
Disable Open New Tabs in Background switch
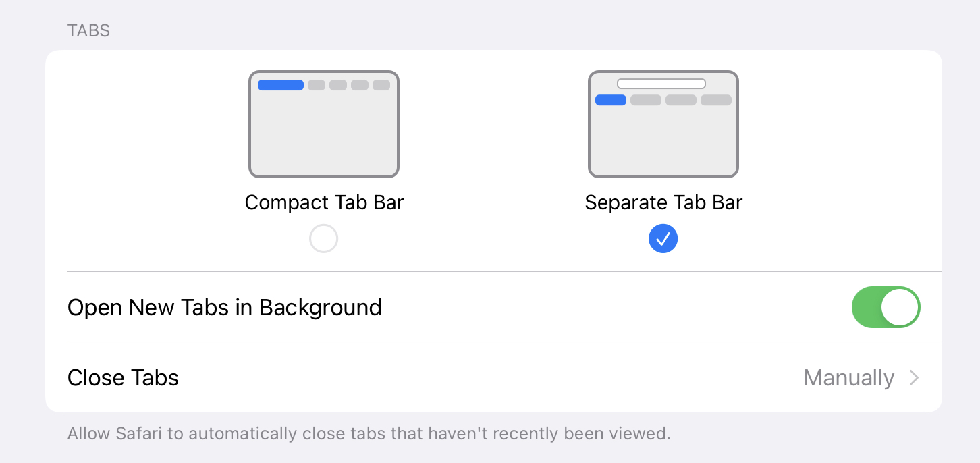[x=886, y=307]
